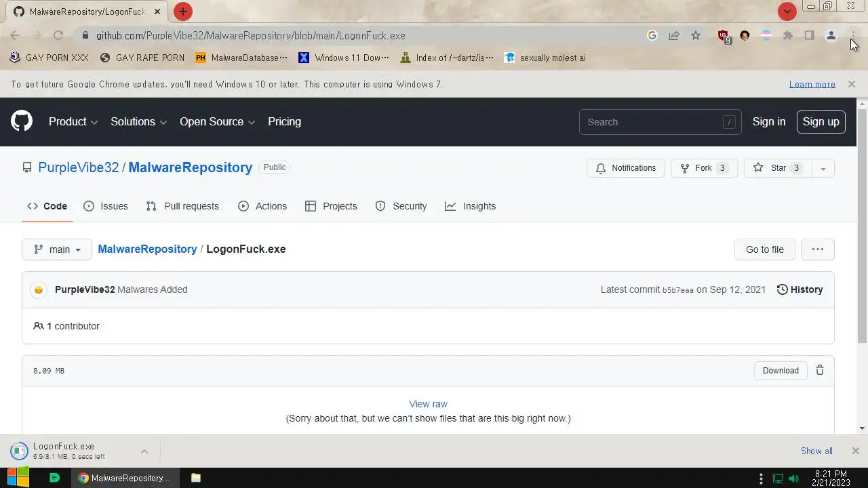
Task: Expand the LogonFuck.exe download item chevron
Action: pos(144,451)
